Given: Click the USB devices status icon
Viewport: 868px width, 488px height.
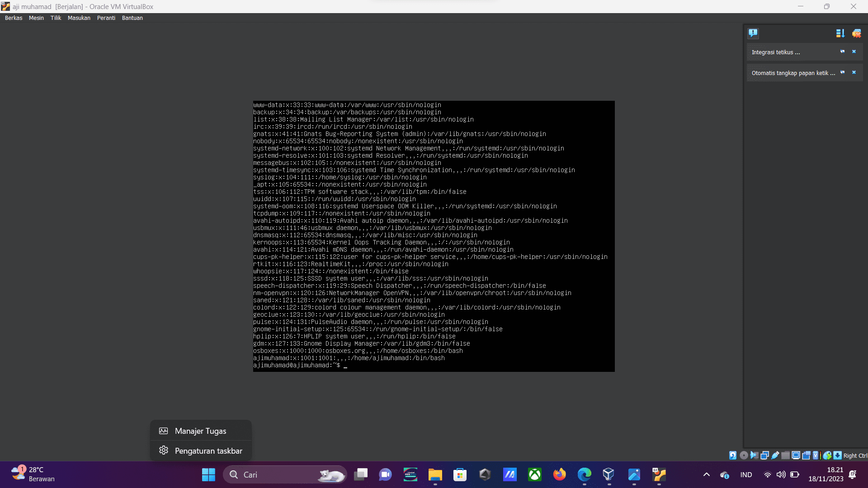Looking at the screenshot, I should pos(775,455).
